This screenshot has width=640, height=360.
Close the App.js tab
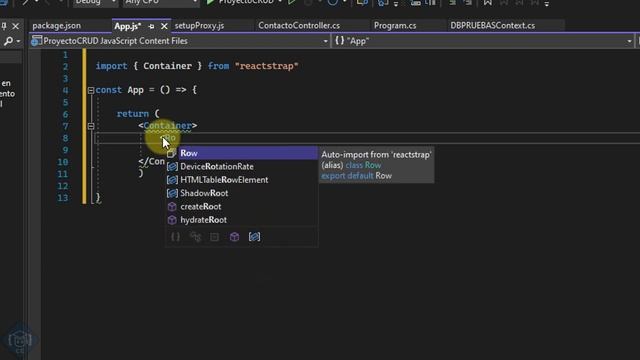[x=164, y=26]
